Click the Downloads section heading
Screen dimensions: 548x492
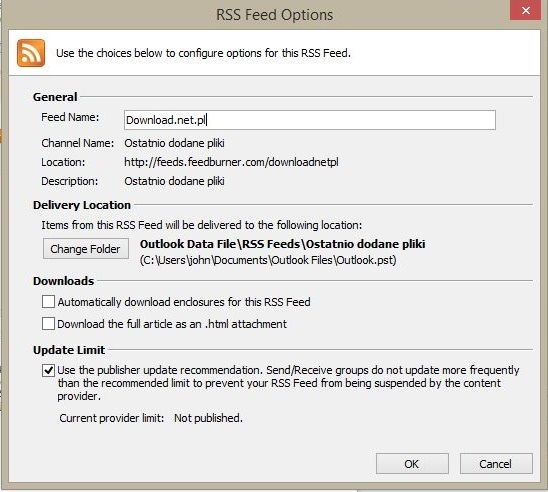pos(63,281)
